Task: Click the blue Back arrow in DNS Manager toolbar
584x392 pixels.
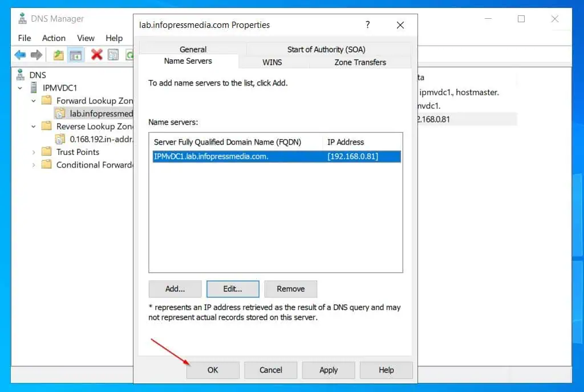Action: coord(20,55)
